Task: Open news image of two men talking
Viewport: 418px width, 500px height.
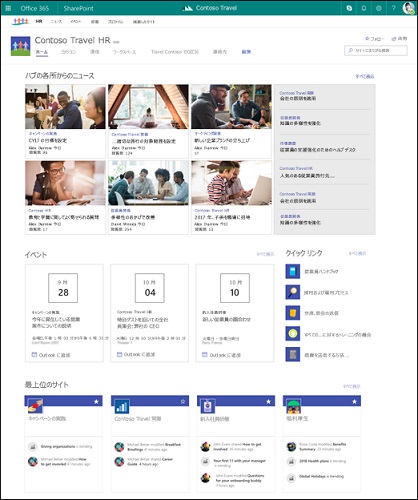Action: [231, 107]
